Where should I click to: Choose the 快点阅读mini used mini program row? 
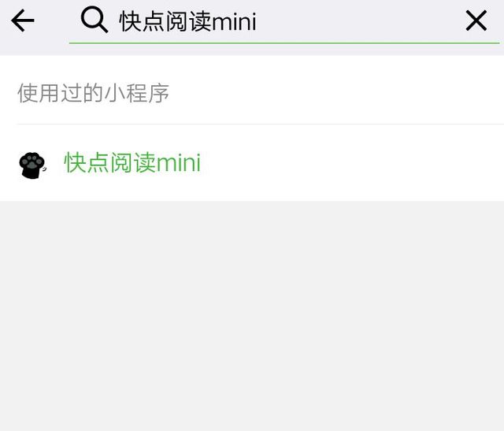tap(252, 163)
